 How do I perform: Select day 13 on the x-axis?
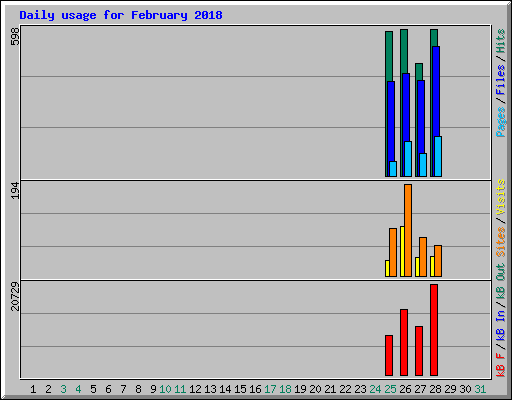click(210, 389)
